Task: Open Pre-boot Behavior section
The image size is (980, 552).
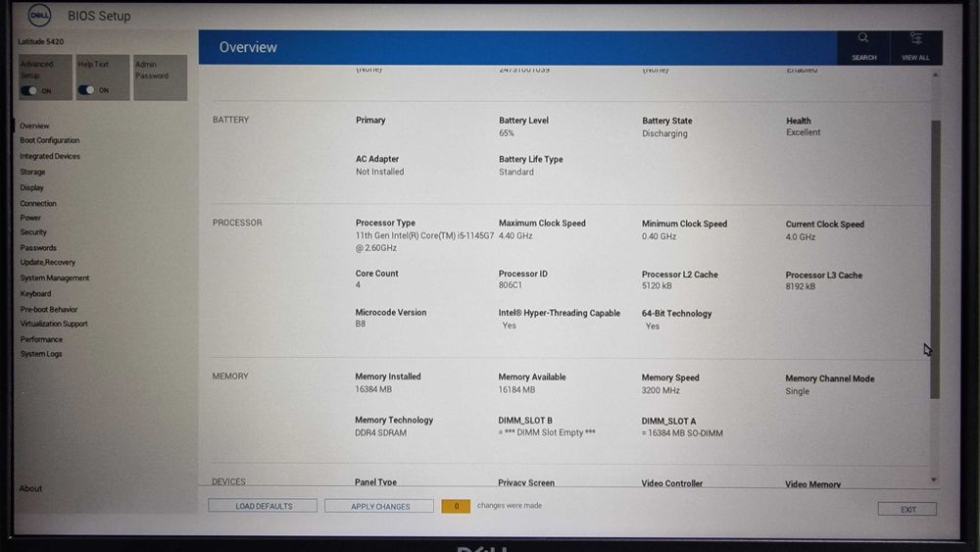Action: (x=49, y=309)
